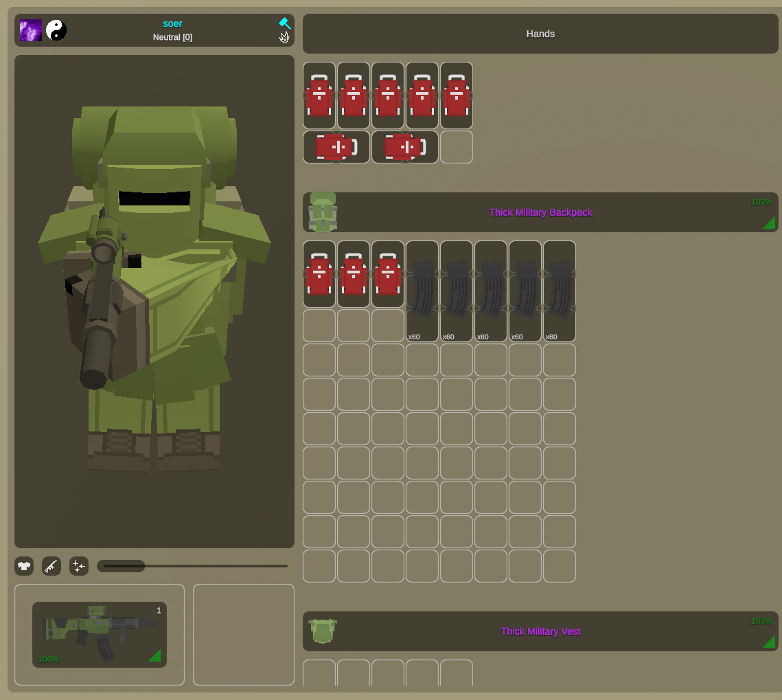The height and width of the screenshot is (700, 782).
Task: Select the third x60 magazine in backpack
Action: [x=491, y=291]
